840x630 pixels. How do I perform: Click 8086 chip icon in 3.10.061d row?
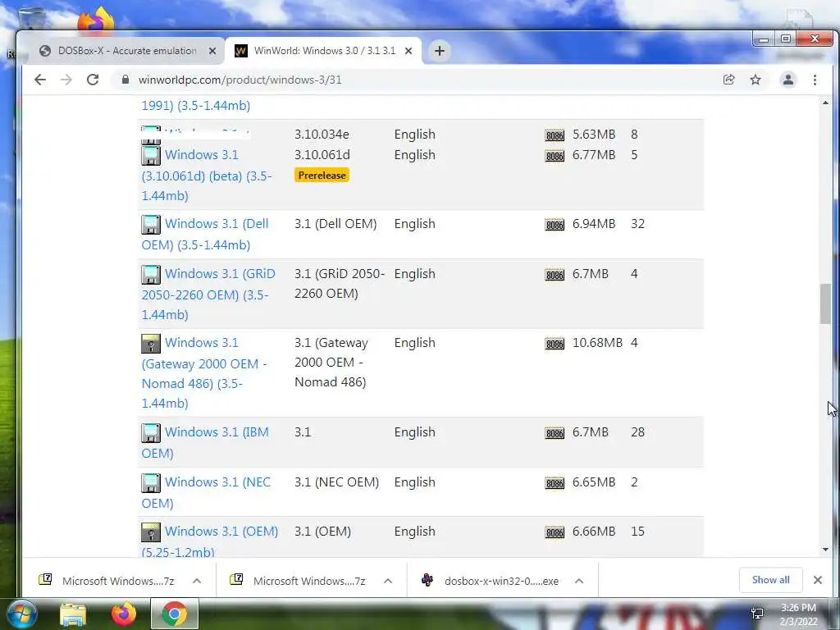555,156
